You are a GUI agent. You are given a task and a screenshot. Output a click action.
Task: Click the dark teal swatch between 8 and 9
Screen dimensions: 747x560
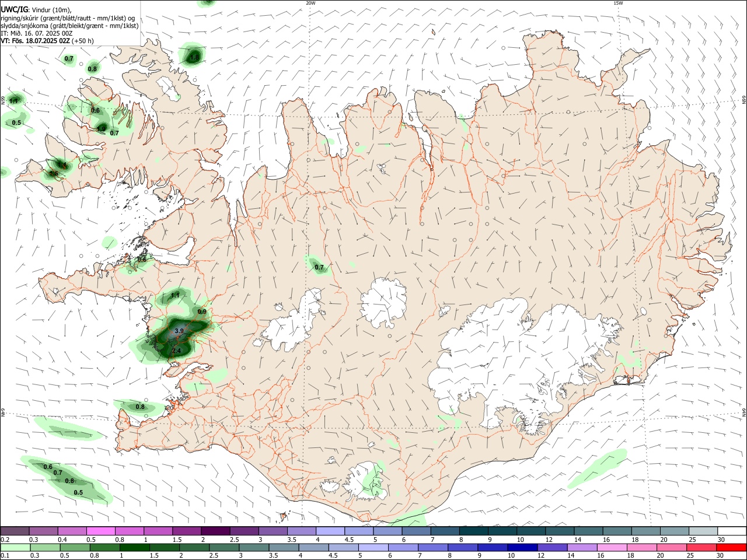pos(473,531)
